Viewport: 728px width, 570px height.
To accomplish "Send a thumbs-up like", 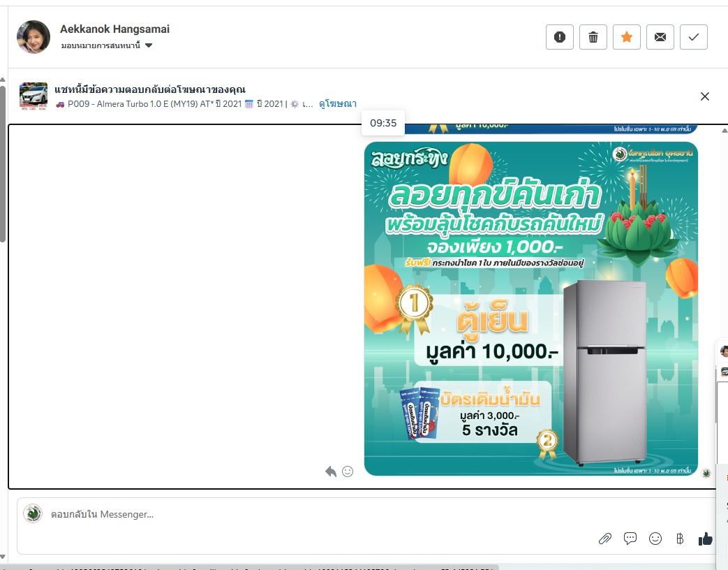I will [x=705, y=539].
